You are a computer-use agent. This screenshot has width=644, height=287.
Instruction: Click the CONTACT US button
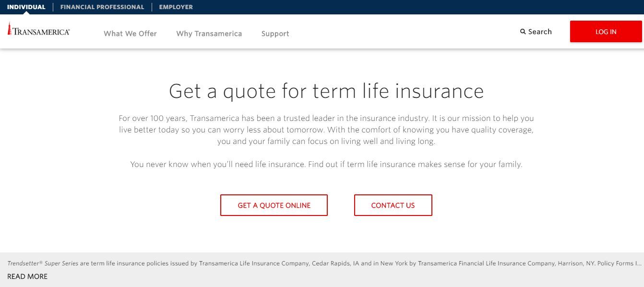tap(393, 205)
